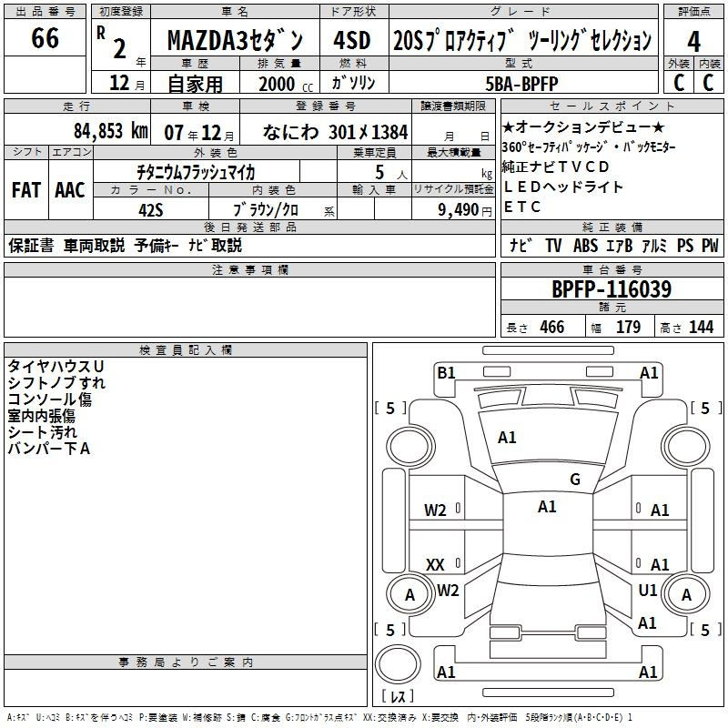
Task: Select fuel type ガソリン
Action: [x=353, y=83]
